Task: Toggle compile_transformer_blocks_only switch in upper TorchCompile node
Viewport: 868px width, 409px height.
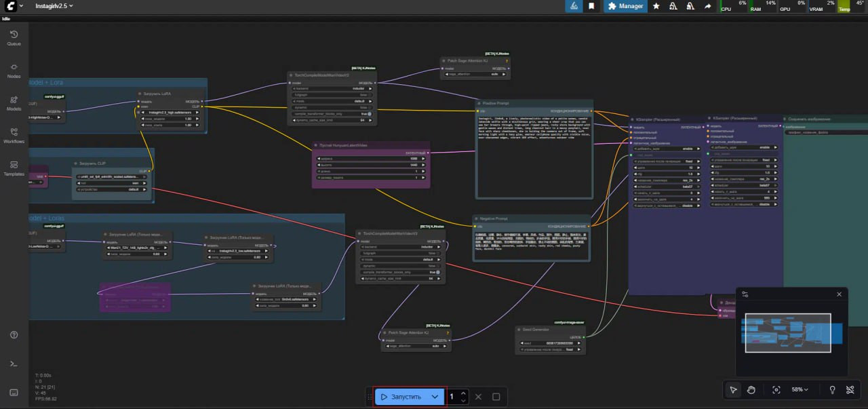Action: click(370, 113)
